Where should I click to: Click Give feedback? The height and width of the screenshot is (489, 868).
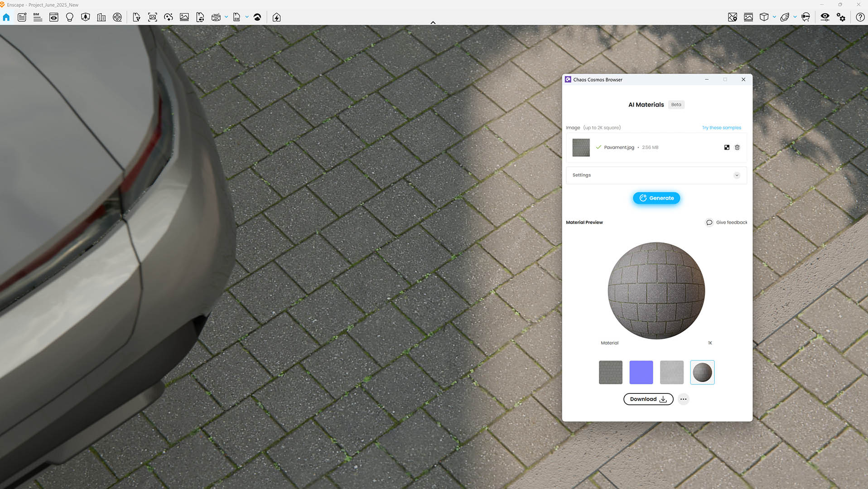tap(727, 223)
